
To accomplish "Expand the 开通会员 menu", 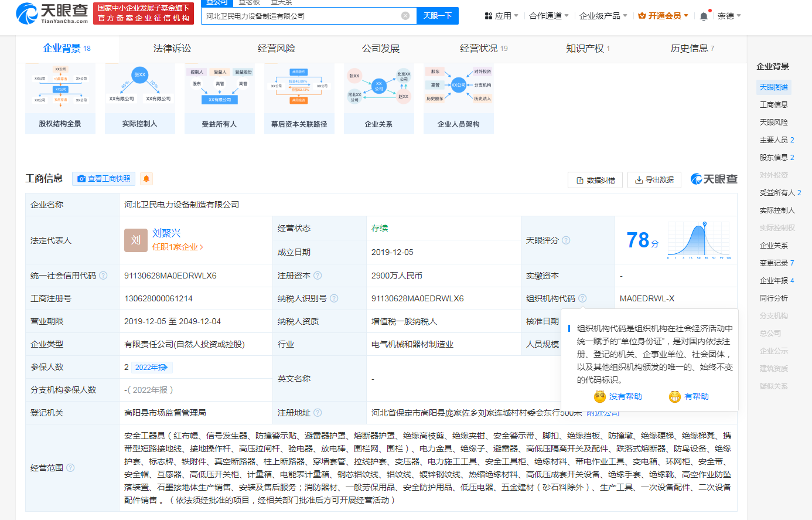I will (x=663, y=16).
